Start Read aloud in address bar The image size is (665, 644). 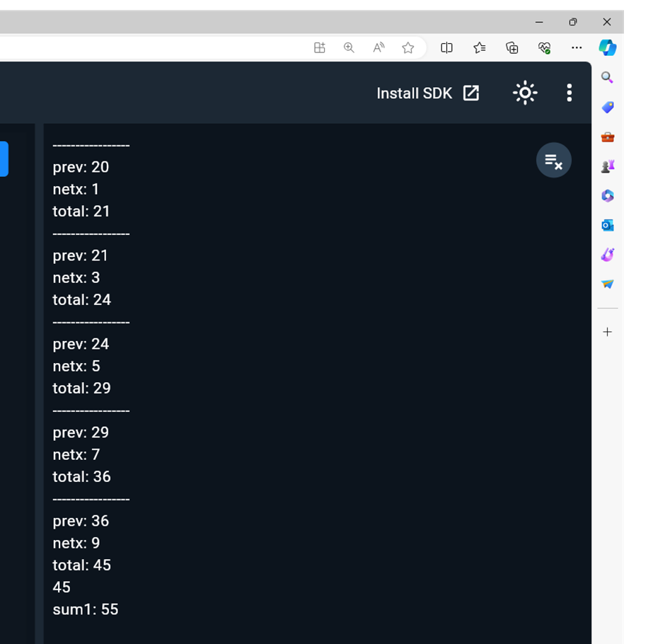378,47
